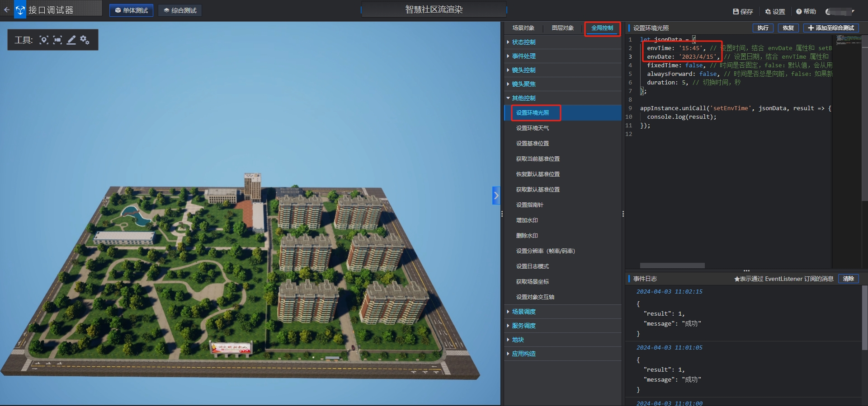The height and width of the screenshot is (406, 868).
Task: Expand the 镜头控制 group
Action: click(x=563, y=70)
